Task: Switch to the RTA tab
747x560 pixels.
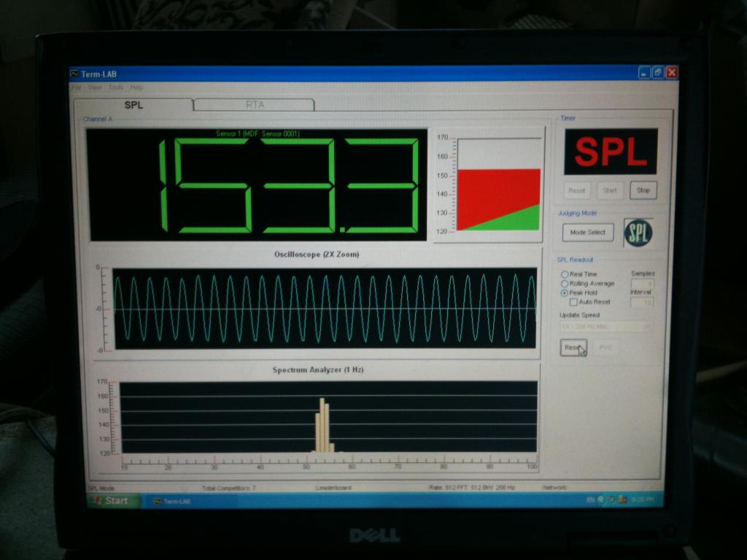Action: [255, 104]
